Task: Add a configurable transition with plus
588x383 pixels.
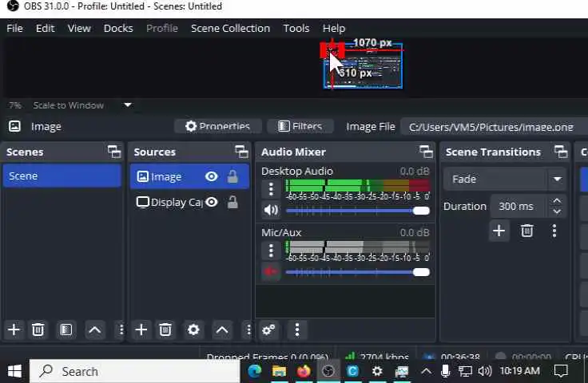Action: (x=499, y=231)
